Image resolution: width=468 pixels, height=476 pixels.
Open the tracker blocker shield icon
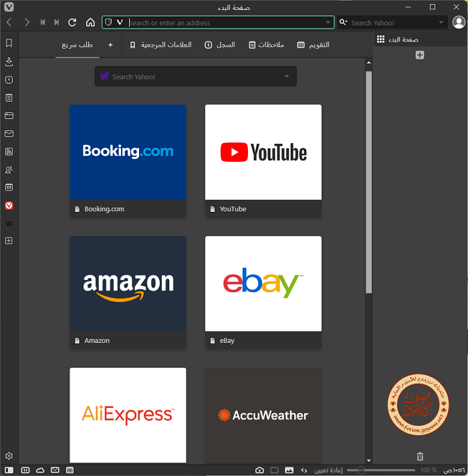pos(108,22)
